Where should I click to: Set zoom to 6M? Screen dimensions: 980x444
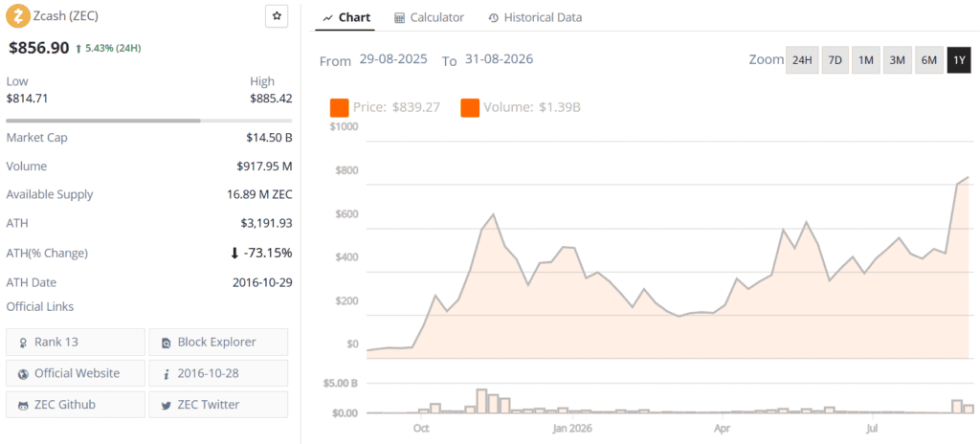(x=928, y=60)
